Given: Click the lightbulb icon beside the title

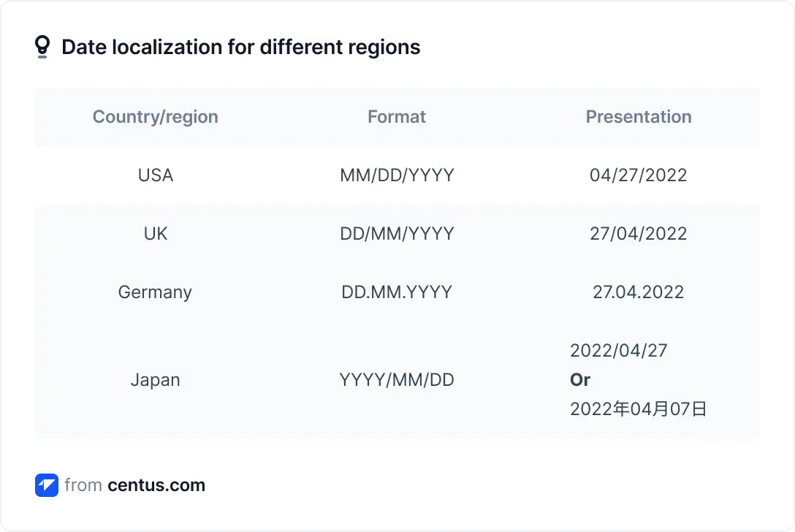Looking at the screenshot, I should [42, 47].
